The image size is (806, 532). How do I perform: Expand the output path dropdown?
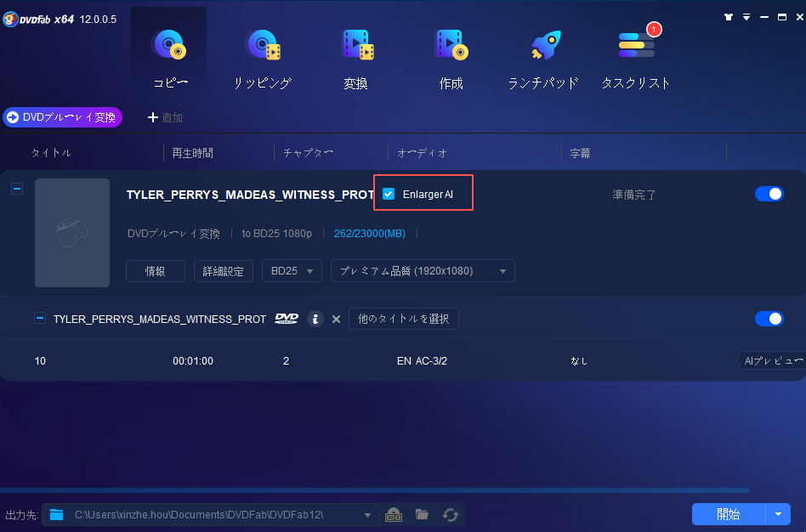click(x=367, y=514)
